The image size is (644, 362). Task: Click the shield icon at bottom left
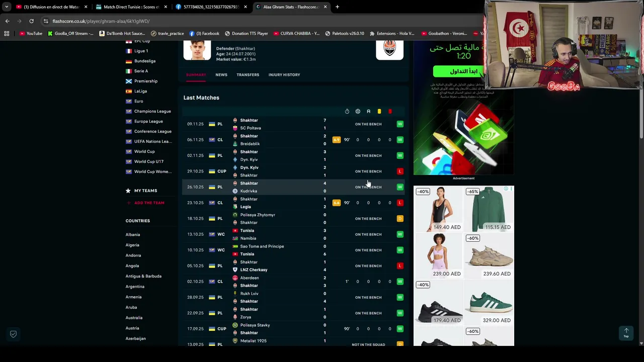tap(14, 334)
